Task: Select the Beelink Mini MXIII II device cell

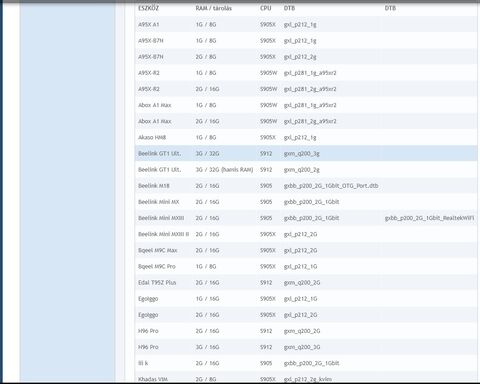Action: point(164,234)
